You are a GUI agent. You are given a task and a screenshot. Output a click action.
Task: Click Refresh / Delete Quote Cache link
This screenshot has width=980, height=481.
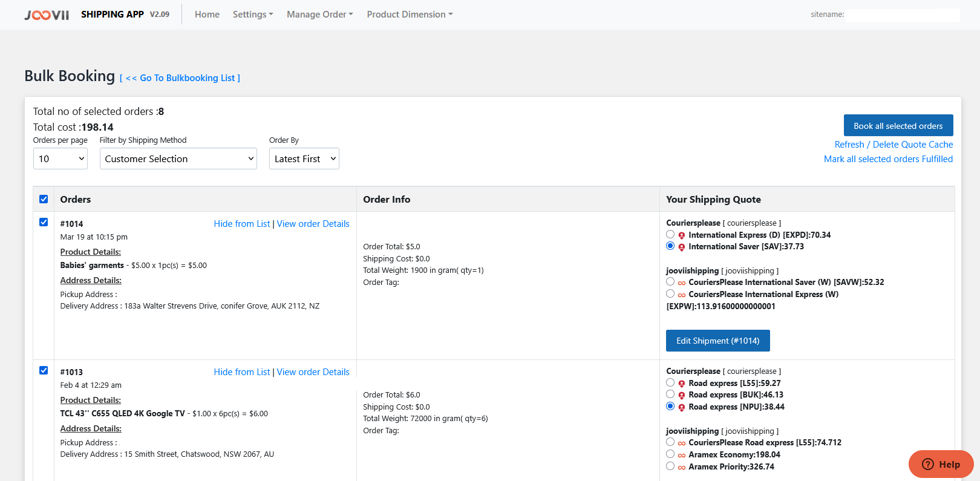[893, 145]
